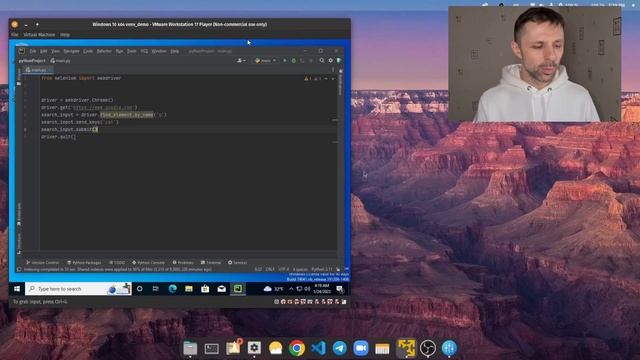Open the Edit menu in PyCharm

[x=43, y=51]
